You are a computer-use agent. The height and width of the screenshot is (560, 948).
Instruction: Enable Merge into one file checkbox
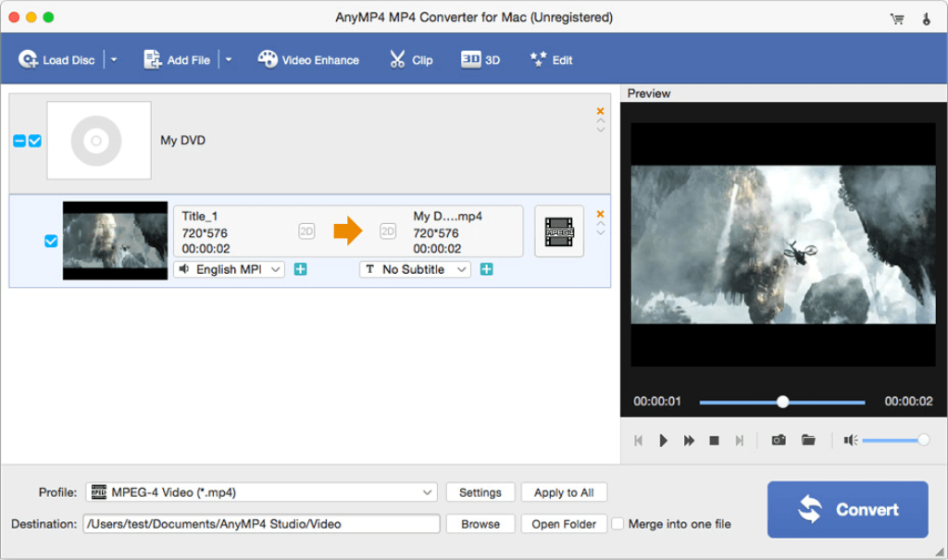click(x=617, y=524)
